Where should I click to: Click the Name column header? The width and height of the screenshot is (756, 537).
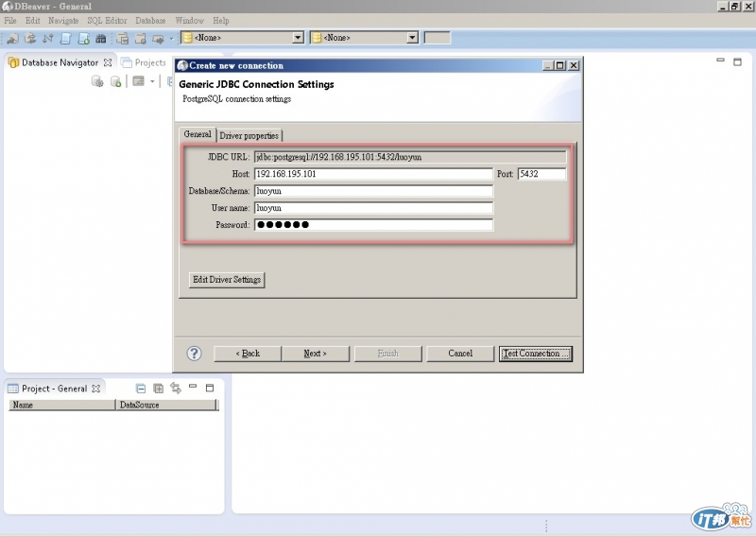(61, 405)
